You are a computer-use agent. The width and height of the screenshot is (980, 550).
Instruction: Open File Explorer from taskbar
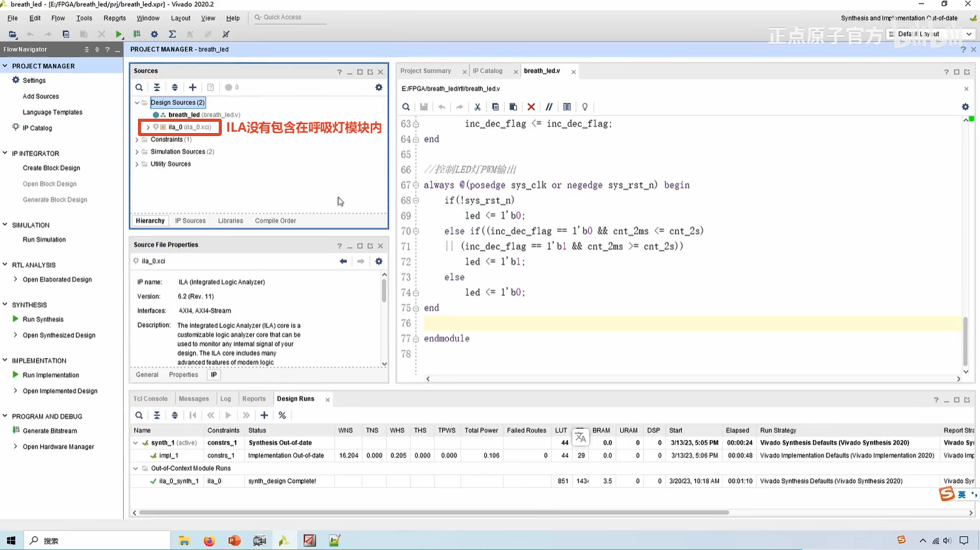[184, 541]
